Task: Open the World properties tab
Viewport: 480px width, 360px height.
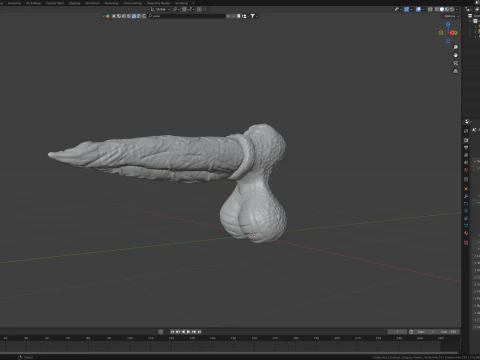Action: pyautogui.click(x=466, y=170)
